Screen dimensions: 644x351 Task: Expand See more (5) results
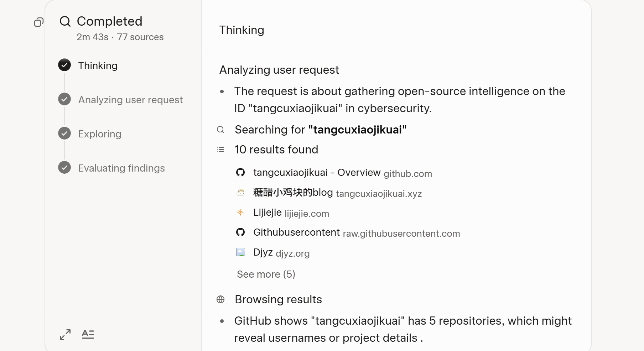click(266, 274)
